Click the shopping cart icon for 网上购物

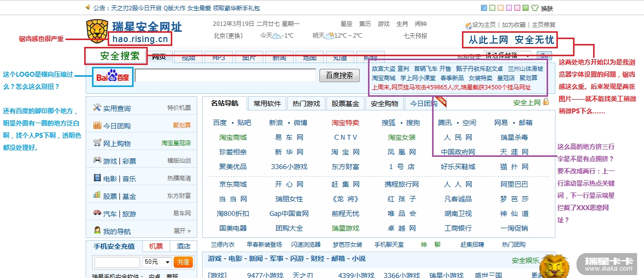coord(97,143)
